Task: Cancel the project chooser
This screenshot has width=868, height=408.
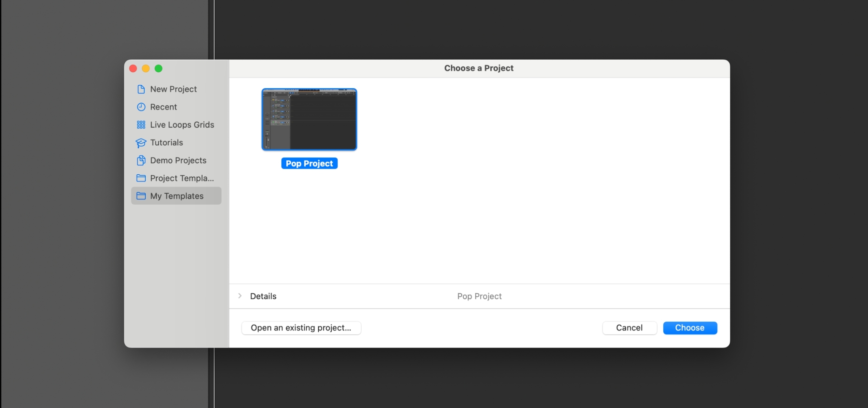Action: (629, 328)
